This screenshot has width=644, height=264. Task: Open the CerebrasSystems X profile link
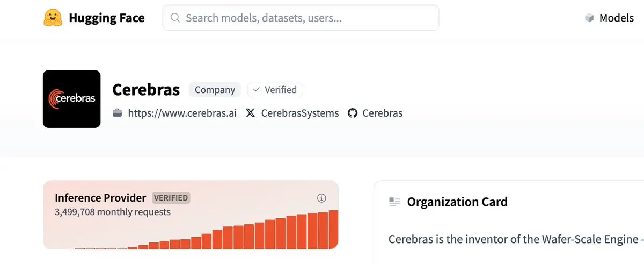[300, 113]
